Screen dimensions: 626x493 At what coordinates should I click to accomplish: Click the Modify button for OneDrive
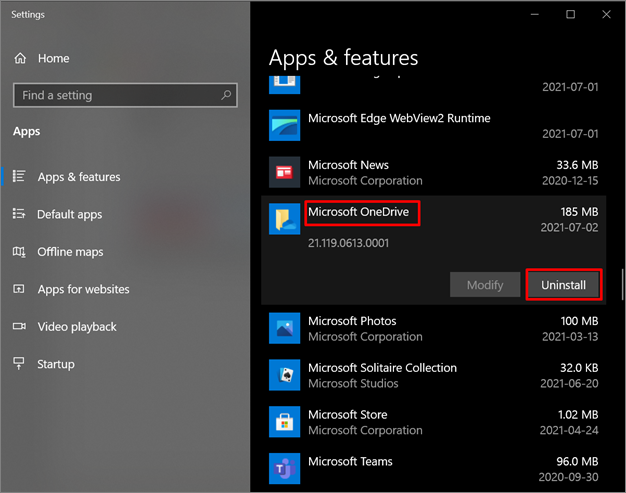[x=485, y=285]
